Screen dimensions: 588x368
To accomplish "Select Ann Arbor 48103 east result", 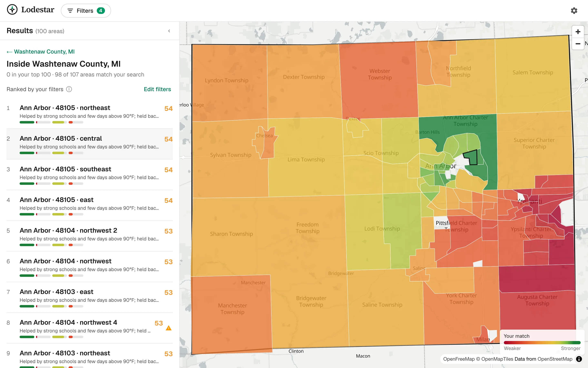I will [90, 297].
